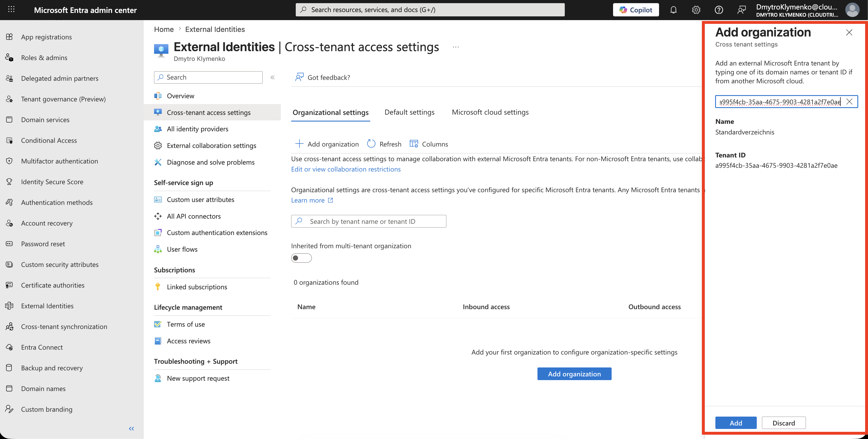Click the Domain services icon
868x439 pixels.
[9, 120]
